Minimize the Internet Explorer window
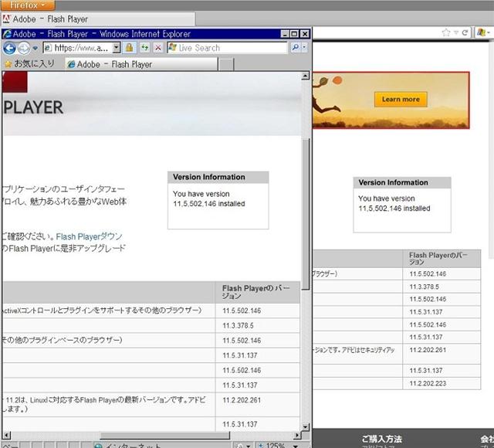 point(285,34)
